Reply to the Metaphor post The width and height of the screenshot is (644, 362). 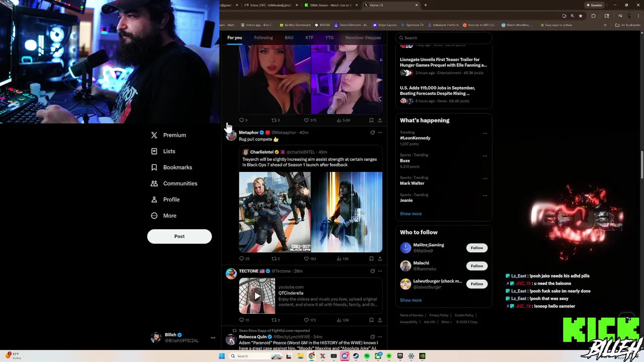click(244, 259)
